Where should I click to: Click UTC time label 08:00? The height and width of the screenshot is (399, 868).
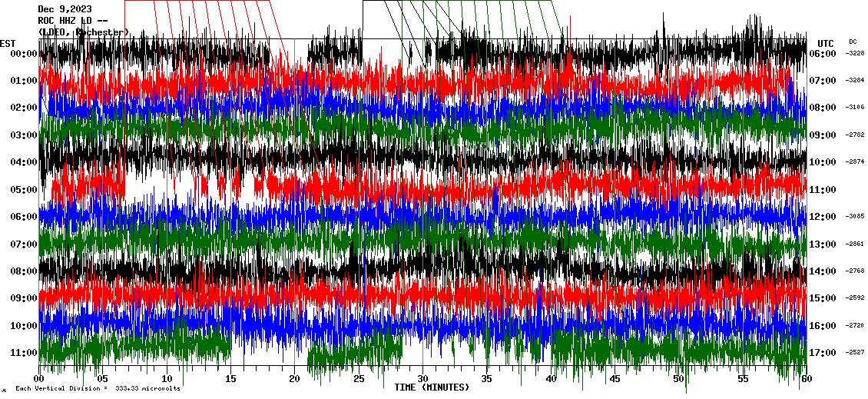pos(823,108)
